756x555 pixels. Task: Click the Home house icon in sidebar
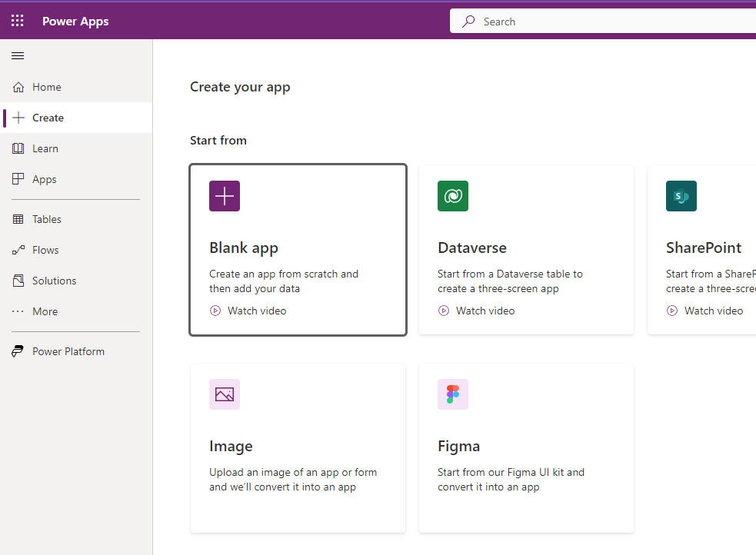pyautogui.click(x=18, y=87)
